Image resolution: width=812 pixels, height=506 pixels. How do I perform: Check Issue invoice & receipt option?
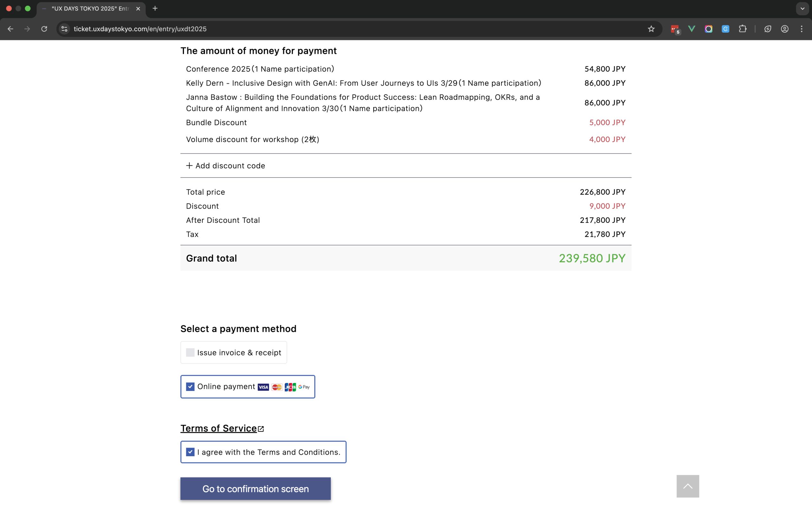coord(190,353)
